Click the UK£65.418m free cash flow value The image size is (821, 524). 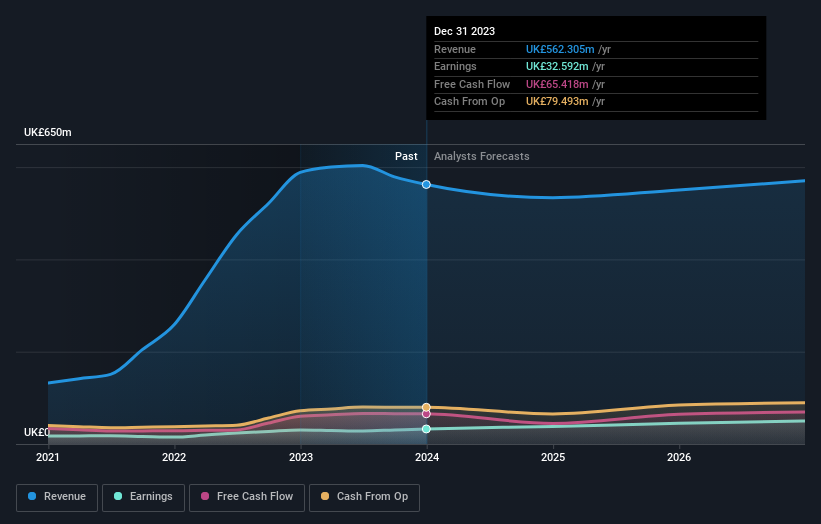coord(557,84)
